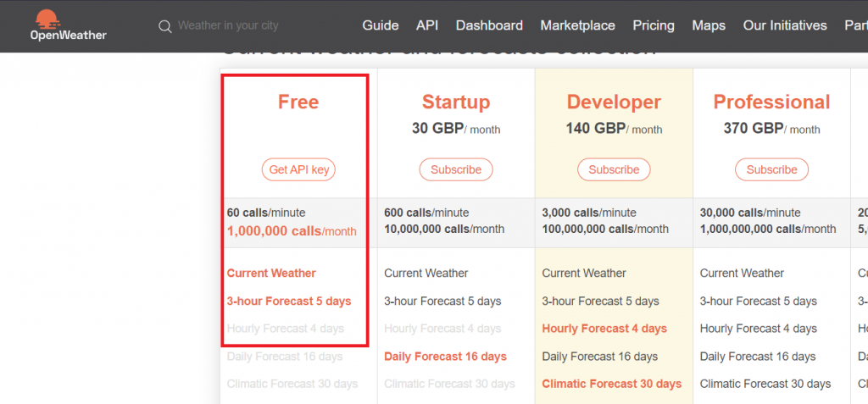Click the search magnifier icon
This screenshot has width=868, height=404.
(x=165, y=26)
